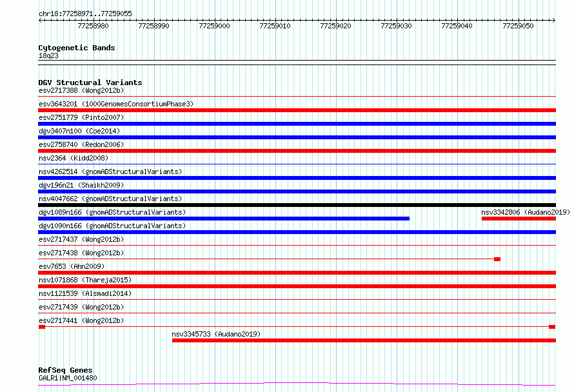Image resolution: width=574 pixels, height=392 pixels.
Task: Select the nsv4262514 thick blue bar
Action: point(297,178)
